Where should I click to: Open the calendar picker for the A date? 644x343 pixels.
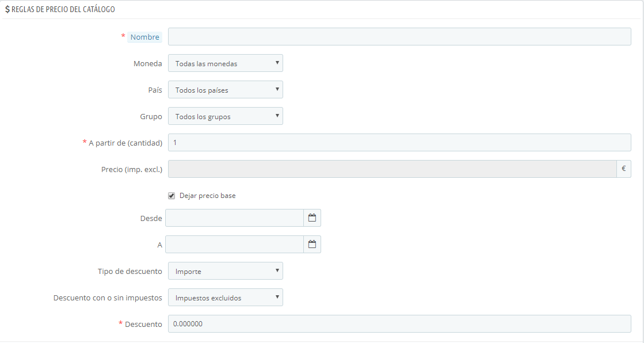tap(312, 244)
